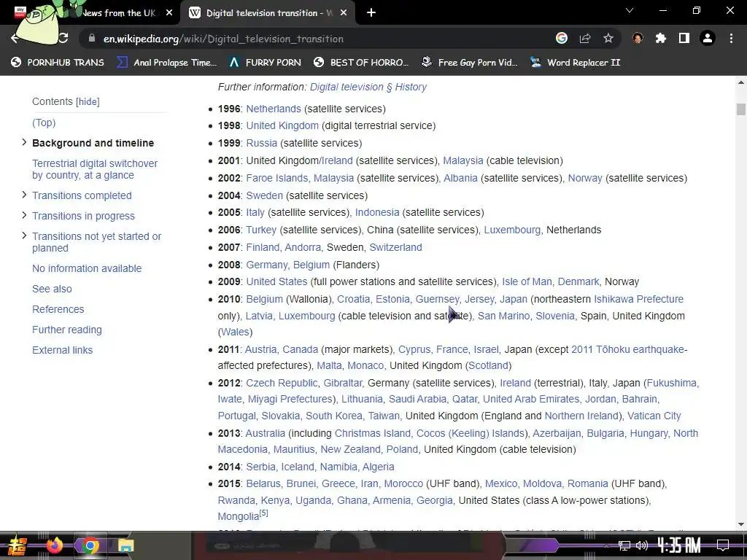View site information lock icon
The image size is (747, 560).
(x=92, y=39)
